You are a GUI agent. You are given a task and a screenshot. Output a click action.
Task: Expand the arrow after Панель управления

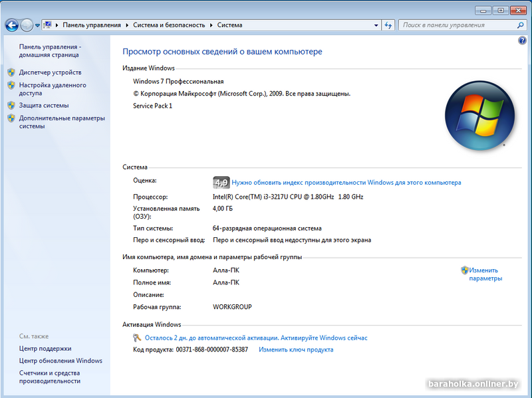click(x=127, y=25)
